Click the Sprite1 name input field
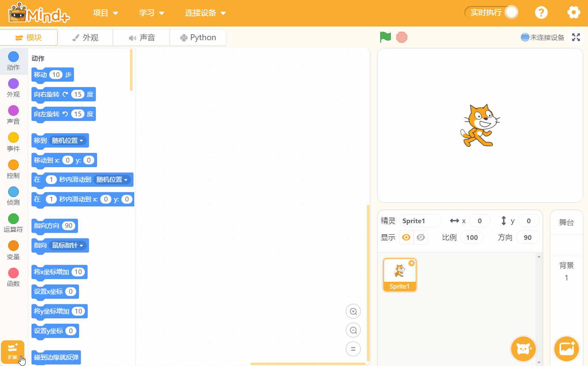588x366 pixels. pyautogui.click(x=420, y=220)
